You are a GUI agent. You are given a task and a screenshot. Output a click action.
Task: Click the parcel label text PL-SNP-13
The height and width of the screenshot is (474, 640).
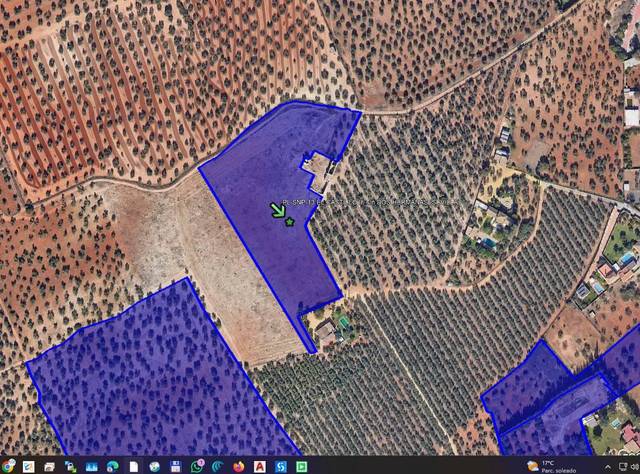(x=299, y=202)
